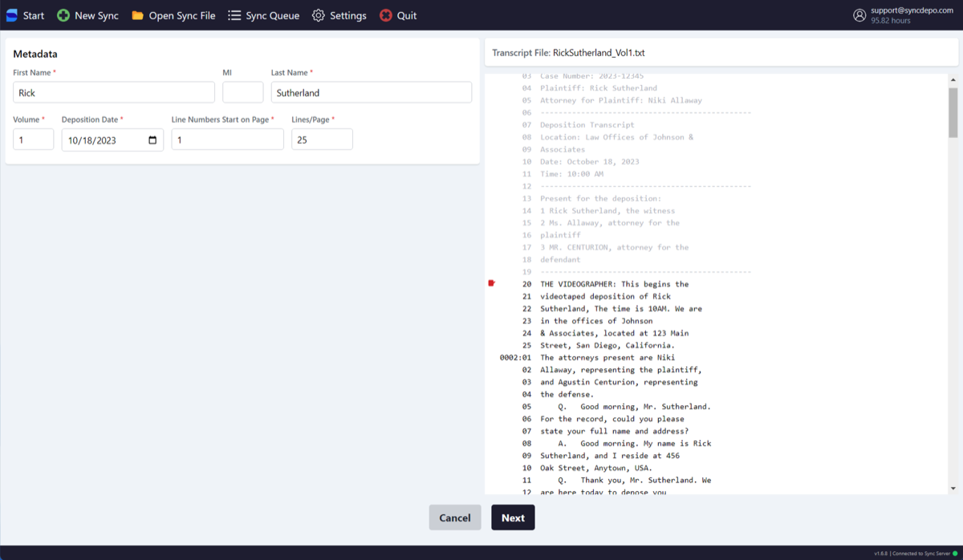Screen dimensions: 963x560
Task: Click the Open Sync File folder icon
Action: click(138, 15)
